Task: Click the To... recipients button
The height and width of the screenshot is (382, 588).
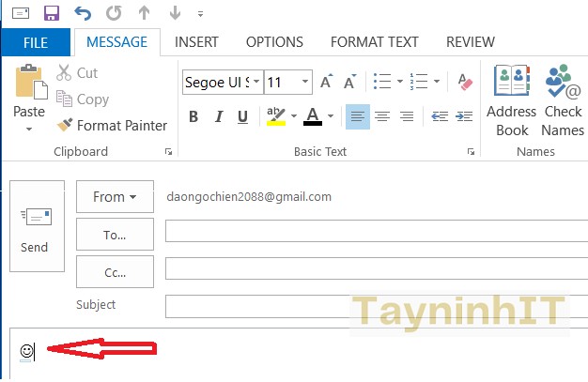Action: coord(115,235)
